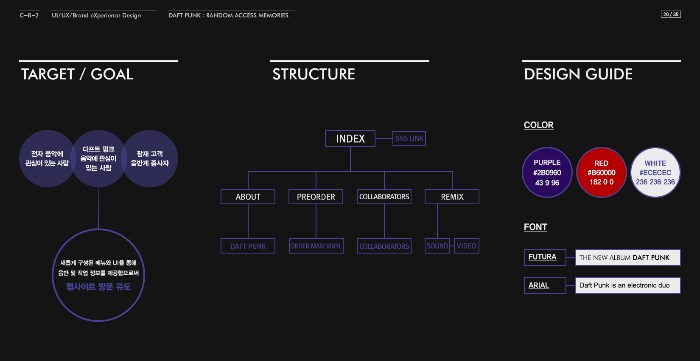
Task: Click the ARIAL font label box
Action: click(545, 286)
